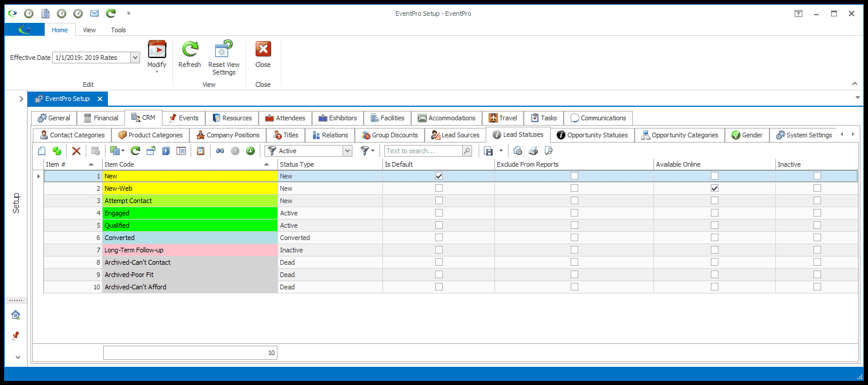Click the Exclude From Reports column header
This screenshot has height=385, width=868.
pos(574,164)
